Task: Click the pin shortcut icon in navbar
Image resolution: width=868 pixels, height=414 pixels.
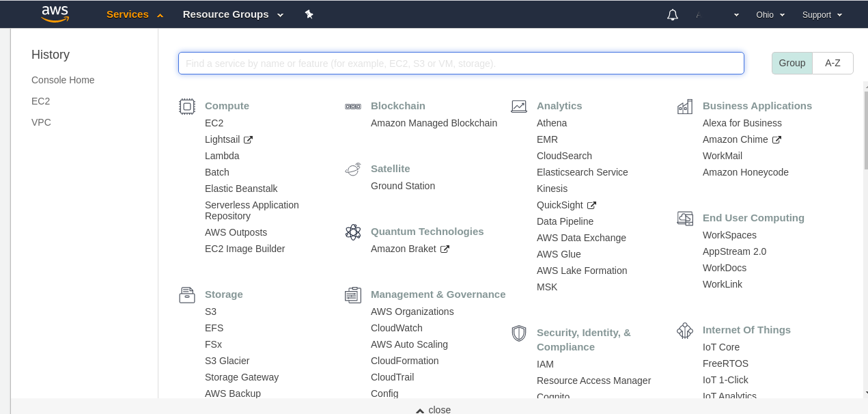Action: pos(309,14)
